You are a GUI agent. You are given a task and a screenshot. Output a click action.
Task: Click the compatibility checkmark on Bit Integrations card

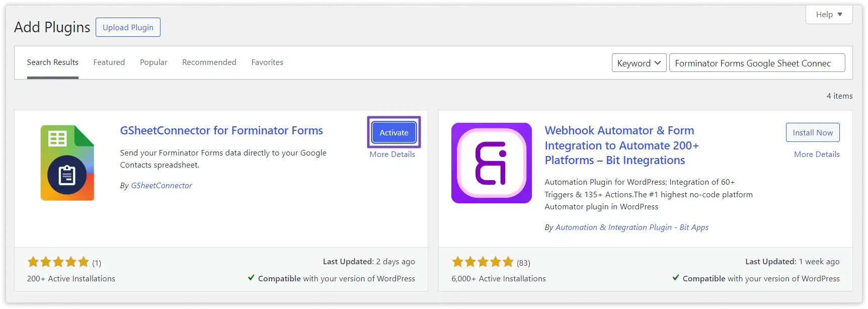[x=676, y=278]
